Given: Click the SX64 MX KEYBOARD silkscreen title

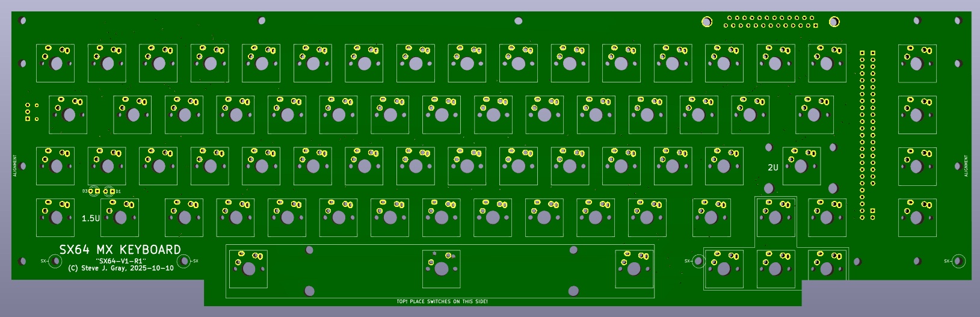Looking at the screenshot, I should tap(120, 250).
